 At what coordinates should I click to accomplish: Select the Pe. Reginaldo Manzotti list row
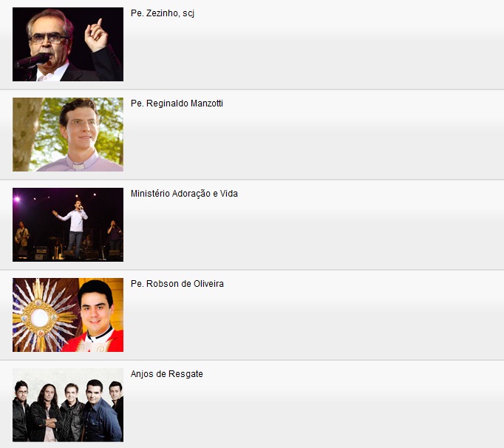tap(252, 135)
